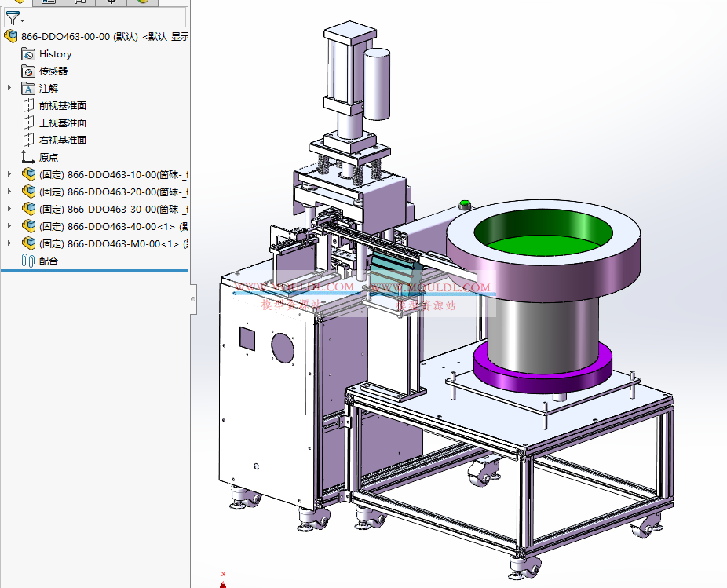Expand the 866-DDO463-10-00 subassembly
This screenshot has width=727, height=588.
pyautogui.click(x=10, y=174)
